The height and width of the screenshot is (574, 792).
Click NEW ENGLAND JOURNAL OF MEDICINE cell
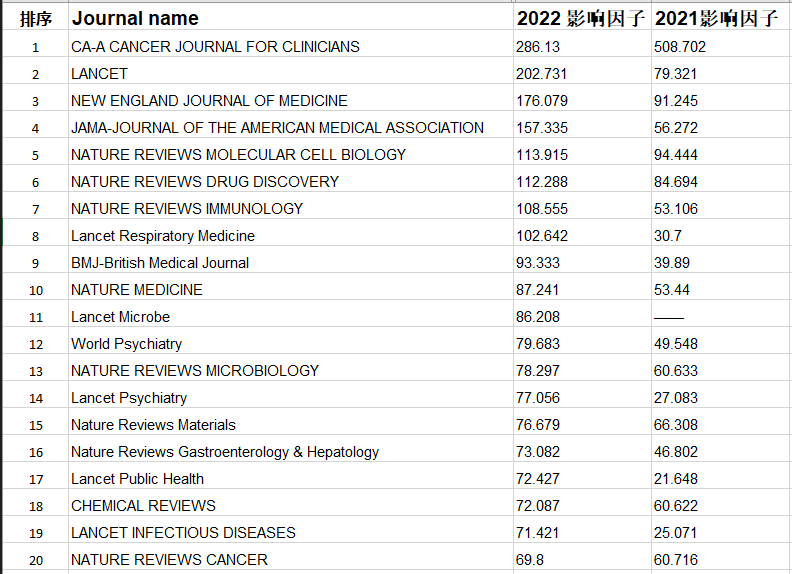(290, 97)
